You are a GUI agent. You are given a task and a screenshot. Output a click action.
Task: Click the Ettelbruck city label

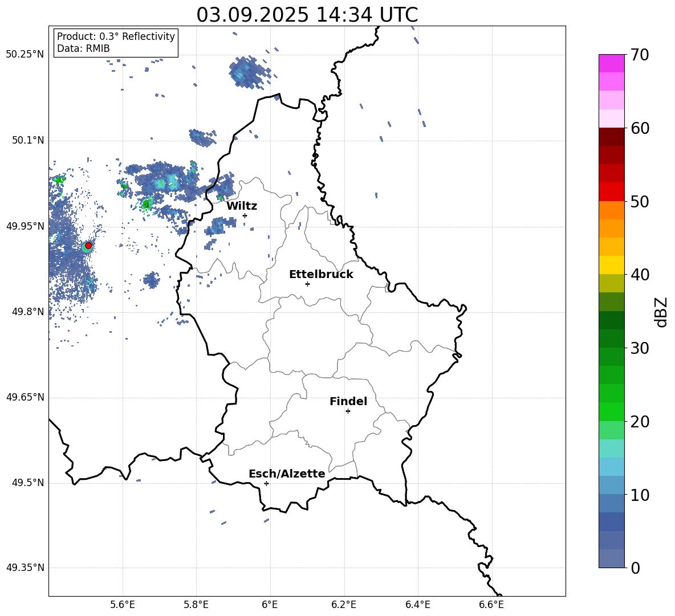(x=321, y=275)
